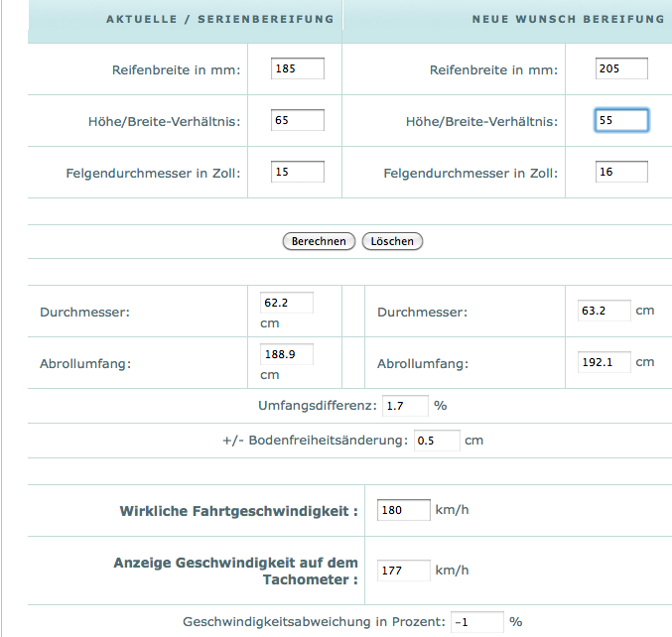The image size is (672, 637).
Task: Click Umfangsdifferenz field showing 1.7
Action: [405, 406]
